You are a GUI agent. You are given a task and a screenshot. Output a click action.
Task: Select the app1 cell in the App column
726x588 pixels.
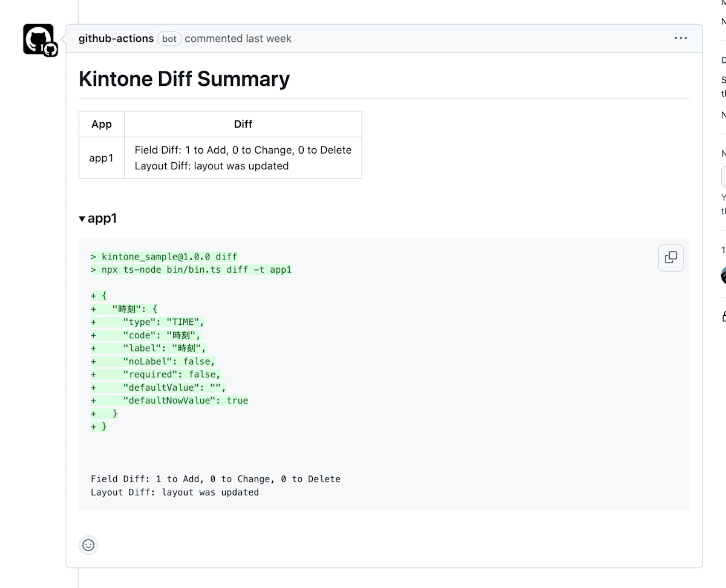[101, 157]
